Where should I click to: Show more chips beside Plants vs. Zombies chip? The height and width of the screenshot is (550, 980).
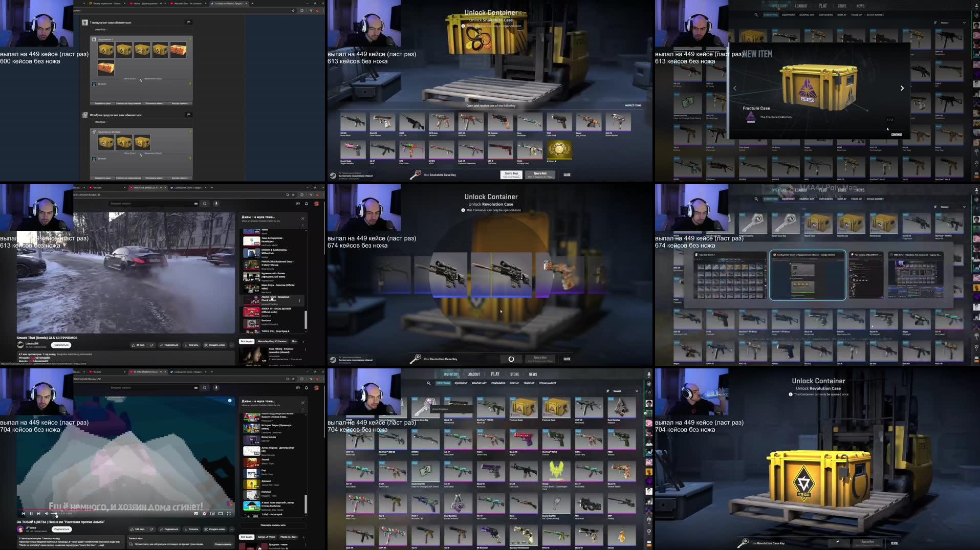click(x=303, y=537)
